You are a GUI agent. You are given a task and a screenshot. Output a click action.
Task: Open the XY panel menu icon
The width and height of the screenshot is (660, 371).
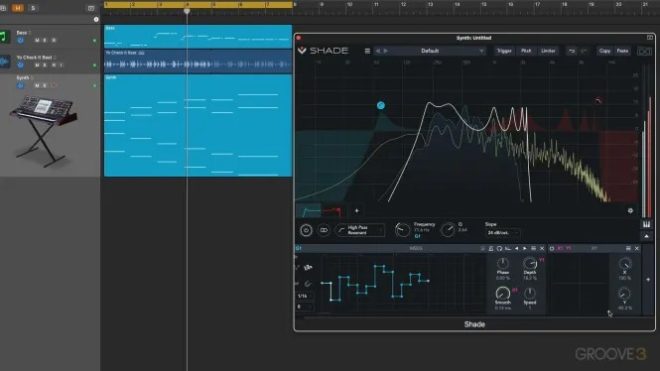628,249
